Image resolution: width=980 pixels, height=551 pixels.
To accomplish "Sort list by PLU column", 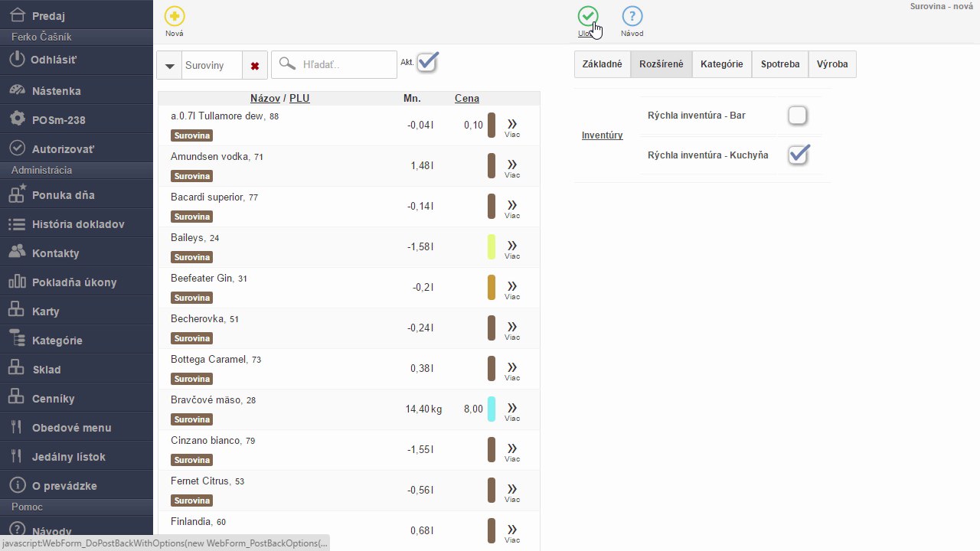I will [x=299, y=98].
